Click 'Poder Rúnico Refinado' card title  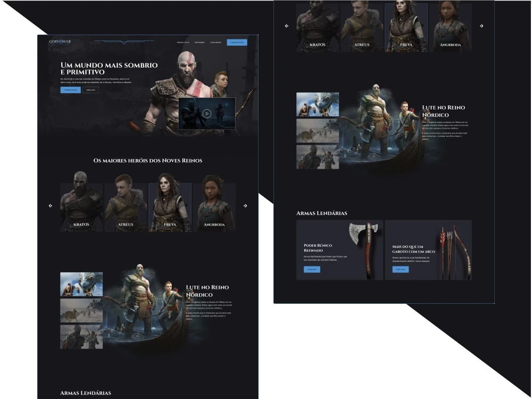[318, 248]
